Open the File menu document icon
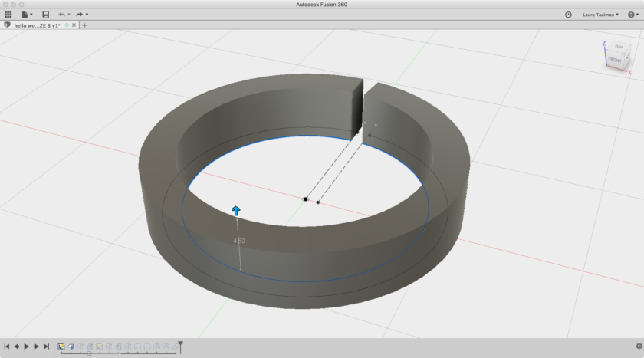This screenshot has height=358, width=644. tap(25, 15)
